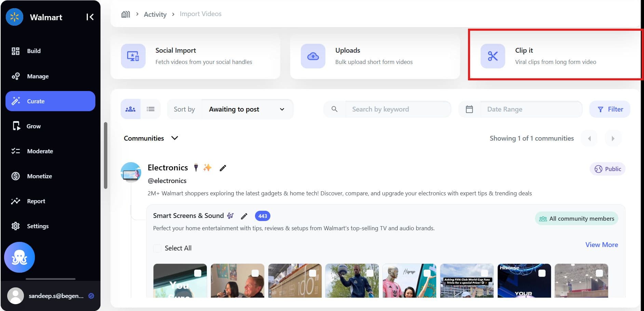Click the calendar icon for date range

pos(469,109)
